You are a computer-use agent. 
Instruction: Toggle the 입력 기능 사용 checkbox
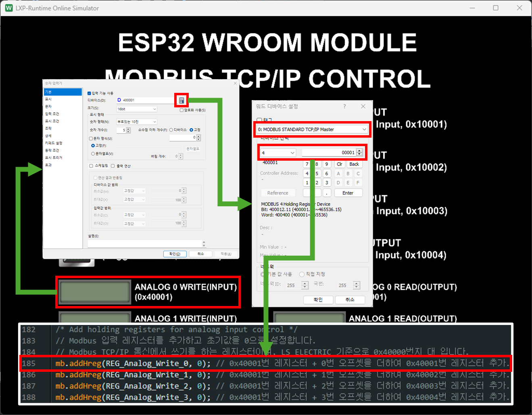(x=90, y=93)
